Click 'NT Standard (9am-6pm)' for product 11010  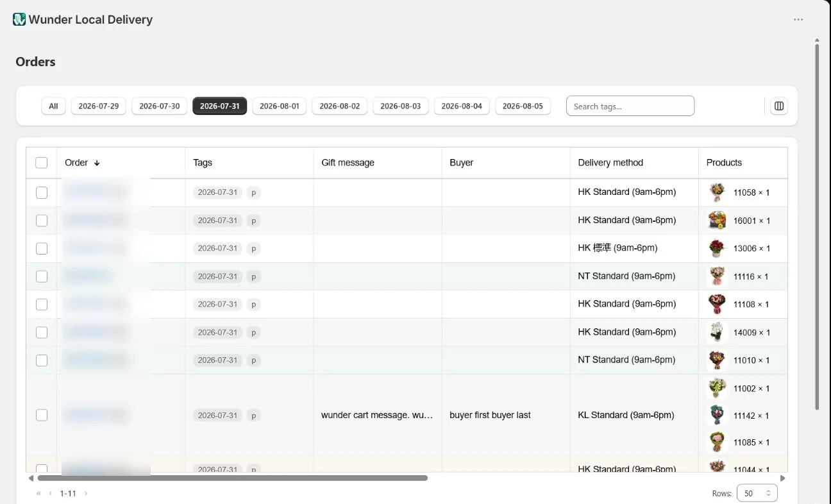pyautogui.click(x=626, y=360)
